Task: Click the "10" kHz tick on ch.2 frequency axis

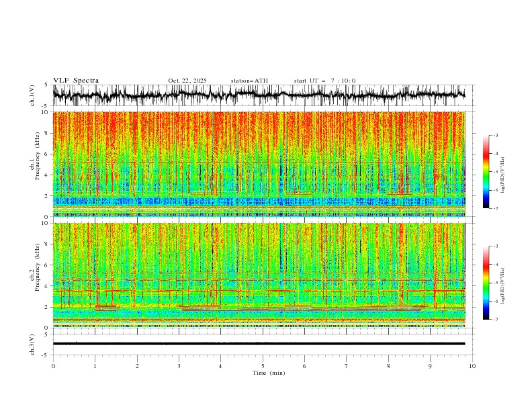Action: coord(45,223)
